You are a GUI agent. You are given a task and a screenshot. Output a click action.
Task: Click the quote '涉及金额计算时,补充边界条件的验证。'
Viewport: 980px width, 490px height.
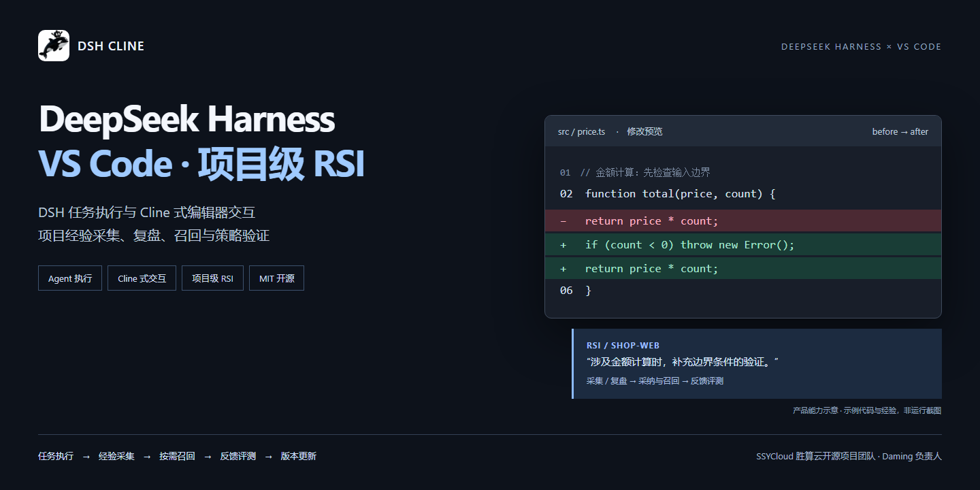pyautogui.click(x=682, y=362)
